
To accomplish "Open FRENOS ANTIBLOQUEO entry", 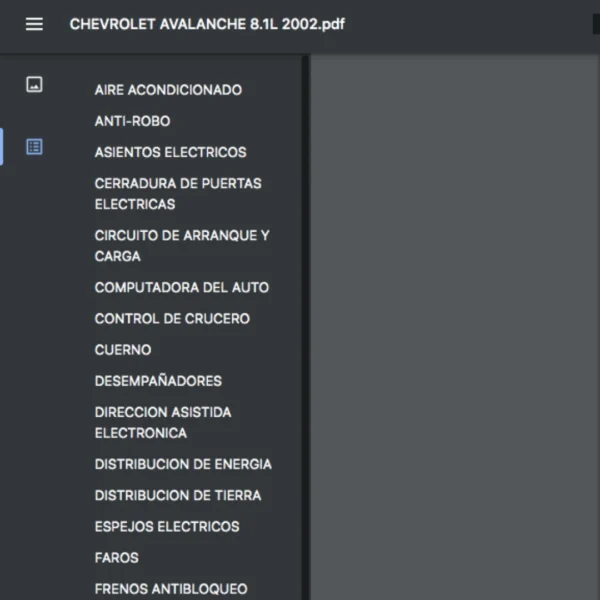I will tap(170, 589).
